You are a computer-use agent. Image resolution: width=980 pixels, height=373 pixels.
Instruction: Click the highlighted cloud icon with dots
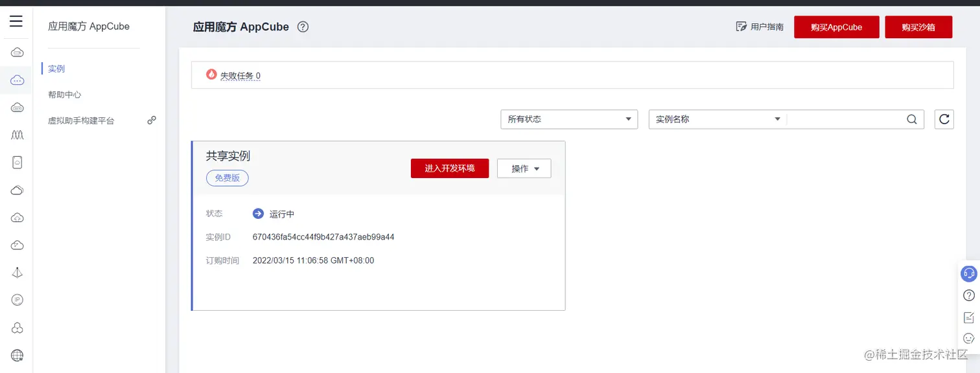pyautogui.click(x=17, y=80)
